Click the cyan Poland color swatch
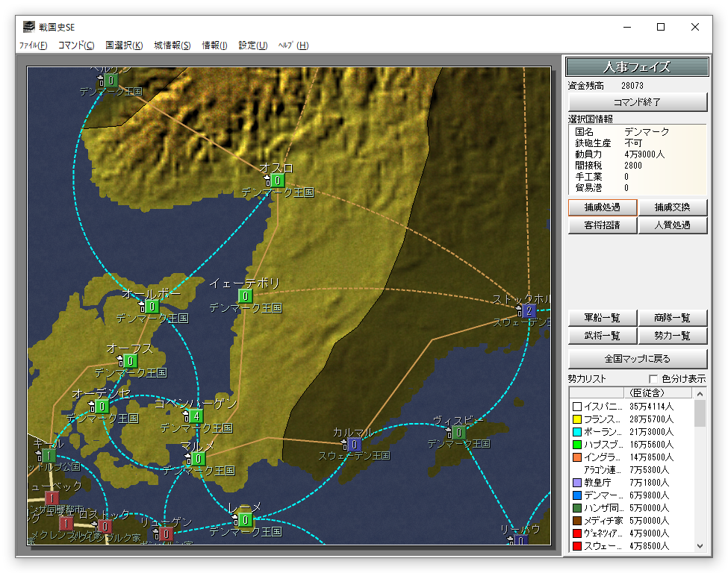The height and width of the screenshot is (573, 728). [577, 432]
